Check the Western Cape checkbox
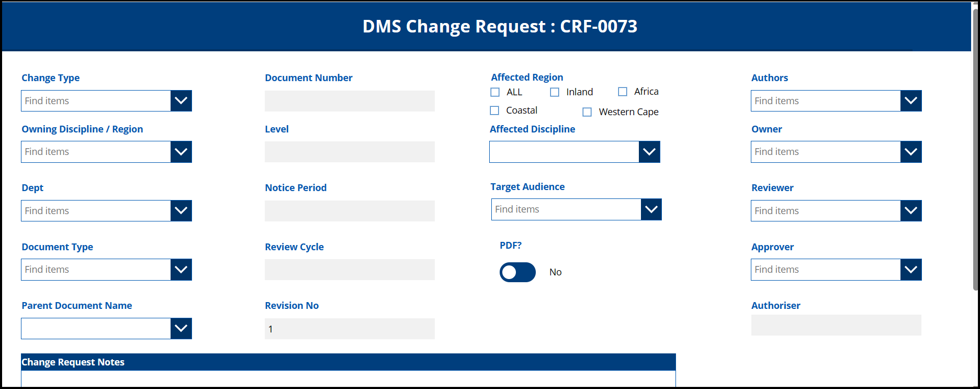This screenshot has width=980, height=389. 587,112
